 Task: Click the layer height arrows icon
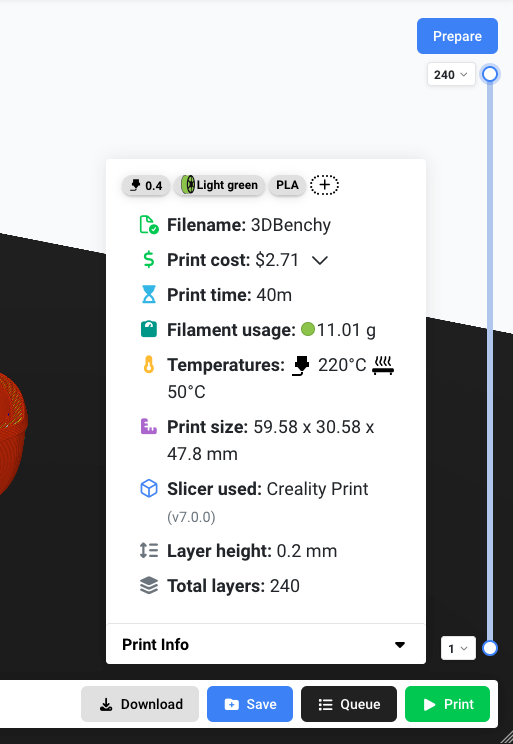click(x=149, y=550)
